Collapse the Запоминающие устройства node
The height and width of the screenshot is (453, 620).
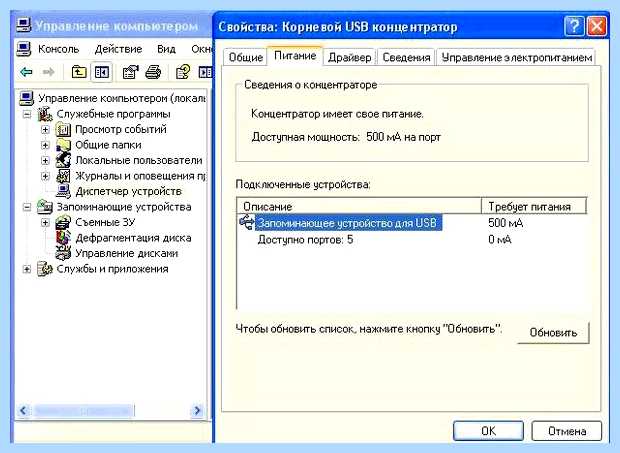(27, 207)
